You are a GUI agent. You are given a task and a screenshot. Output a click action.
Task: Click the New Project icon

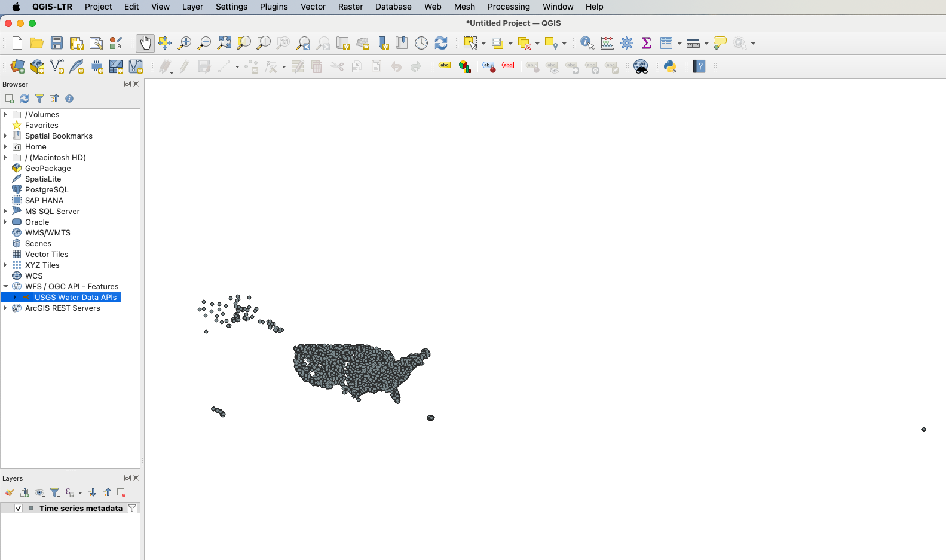(x=17, y=43)
